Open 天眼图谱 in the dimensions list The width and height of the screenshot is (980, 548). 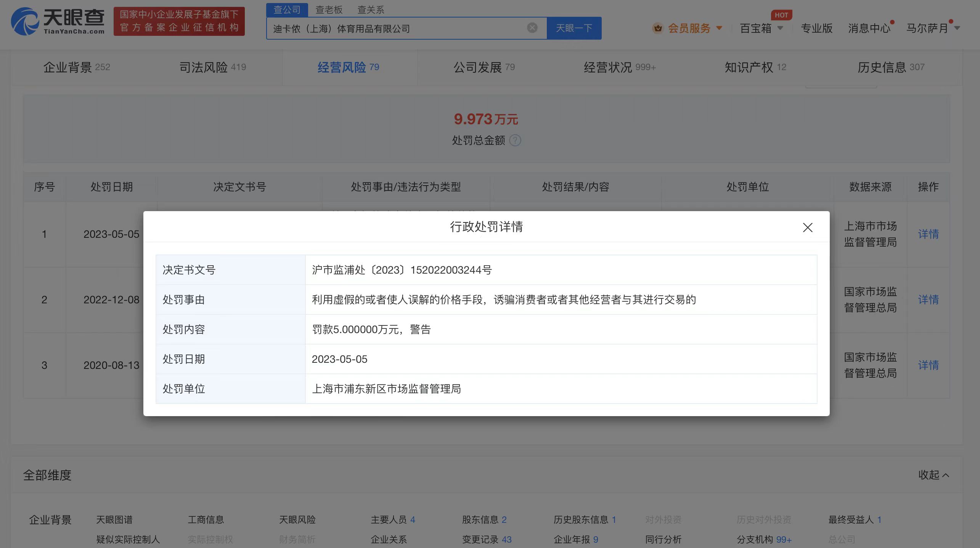pyautogui.click(x=114, y=519)
